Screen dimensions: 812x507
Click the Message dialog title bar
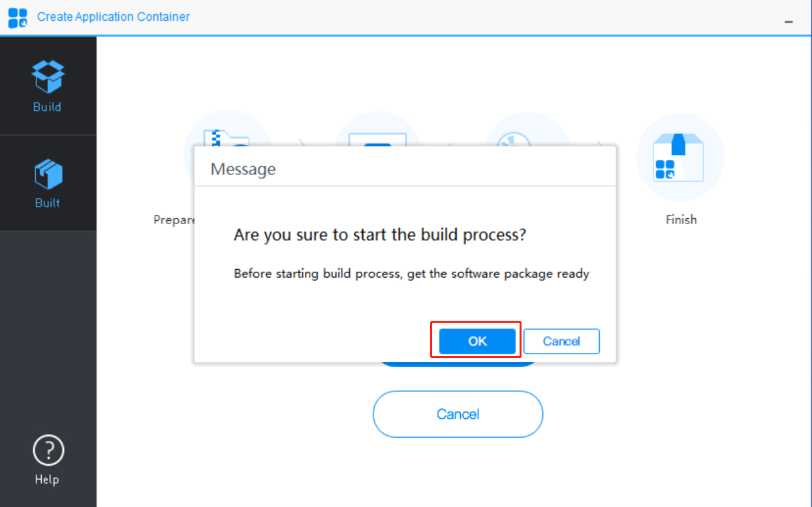[405, 169]
